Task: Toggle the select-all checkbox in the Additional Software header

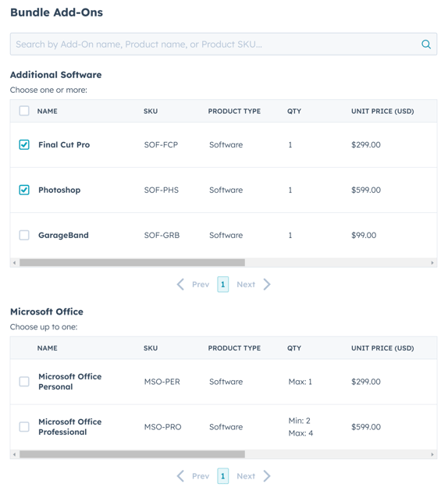Action: (x=24, y=111)
